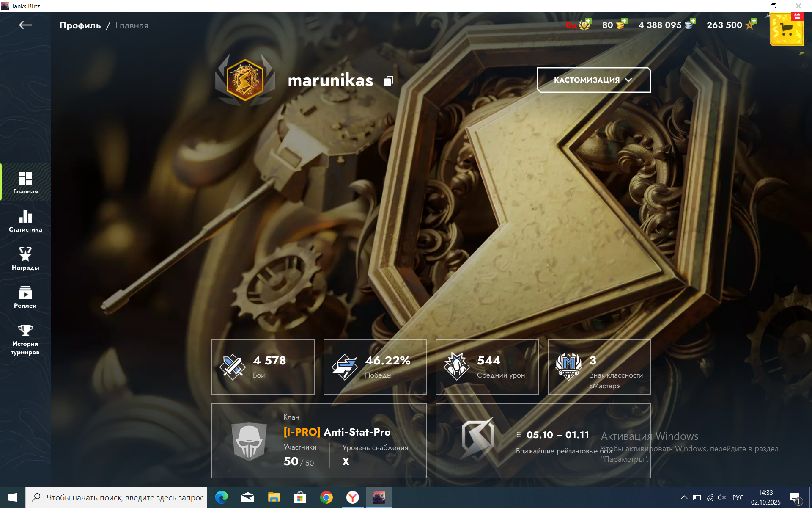The image size is (812, 508).
Task: Open rating battles card 05.10 – 01.11
Action: [x=543, y=441]
